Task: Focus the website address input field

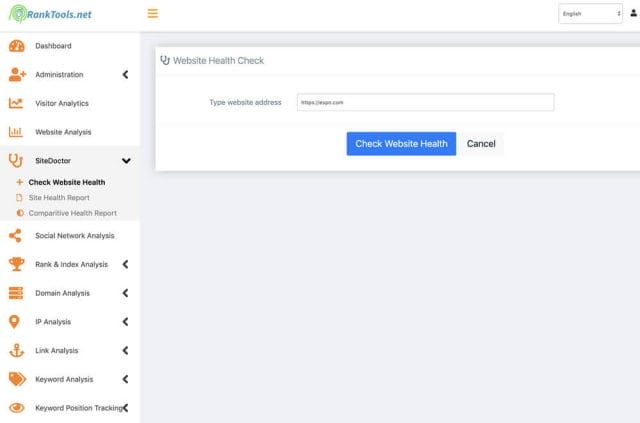Action: point(424,102)
